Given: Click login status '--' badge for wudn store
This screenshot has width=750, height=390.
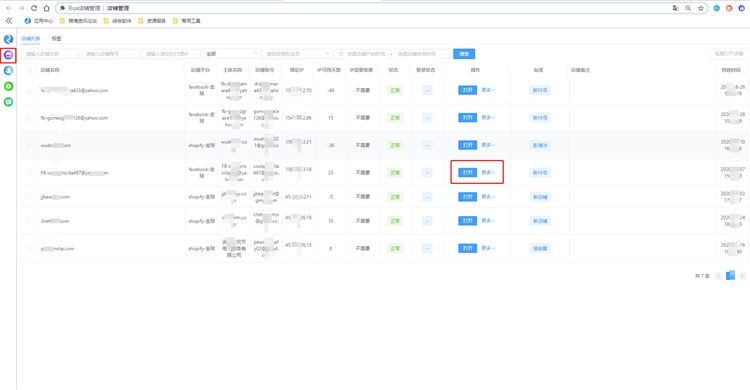Looking at the screenshot, I should coord(427,145).
